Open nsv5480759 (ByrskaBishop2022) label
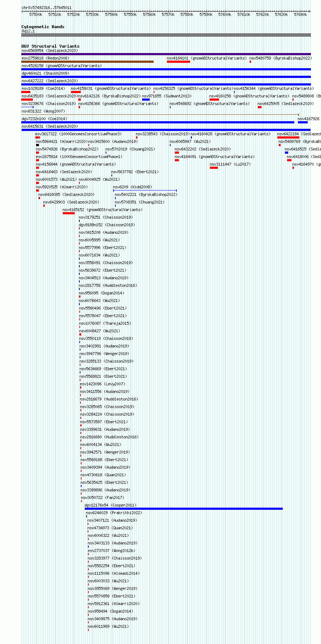 [x=281, y=58]
